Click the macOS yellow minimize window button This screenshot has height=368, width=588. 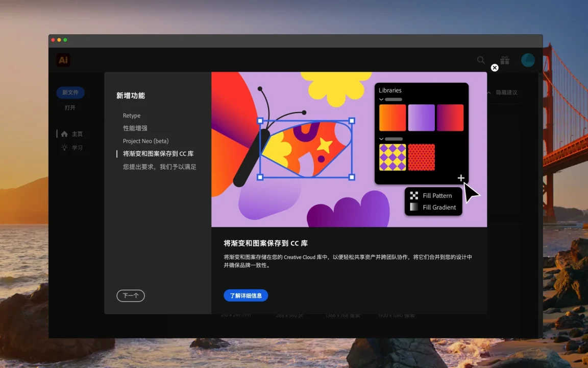tap(59, 40)
